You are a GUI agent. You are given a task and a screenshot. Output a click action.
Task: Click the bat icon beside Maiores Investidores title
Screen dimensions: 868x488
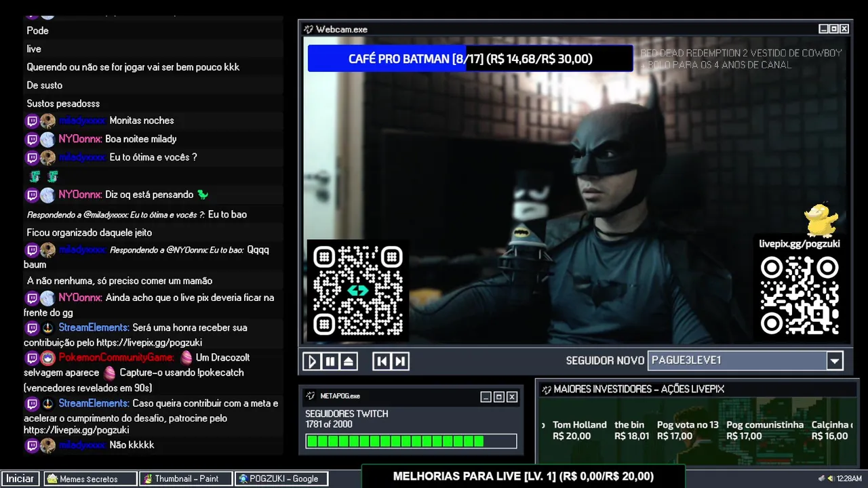[x=547, y=389]
